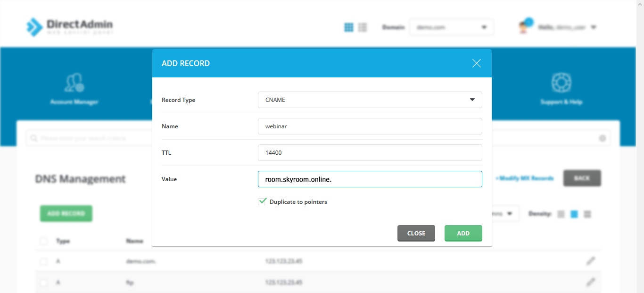Open the Record Type CNAME dropdown

[370, 100]
